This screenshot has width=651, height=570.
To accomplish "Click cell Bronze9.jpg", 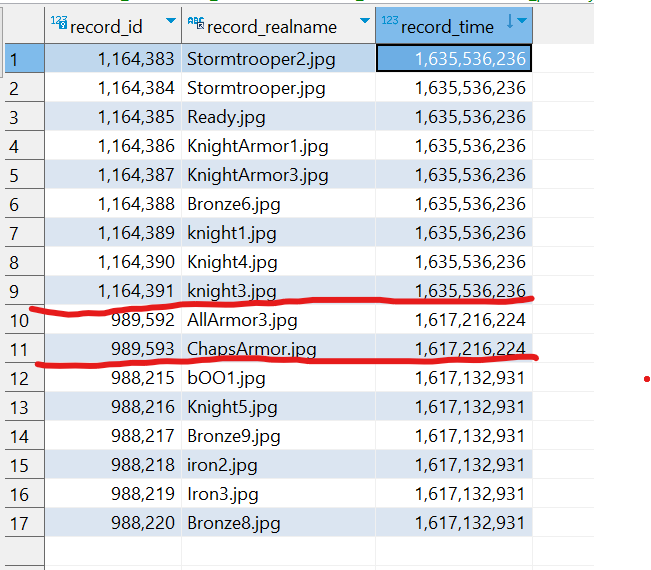I will coord(278,436).
